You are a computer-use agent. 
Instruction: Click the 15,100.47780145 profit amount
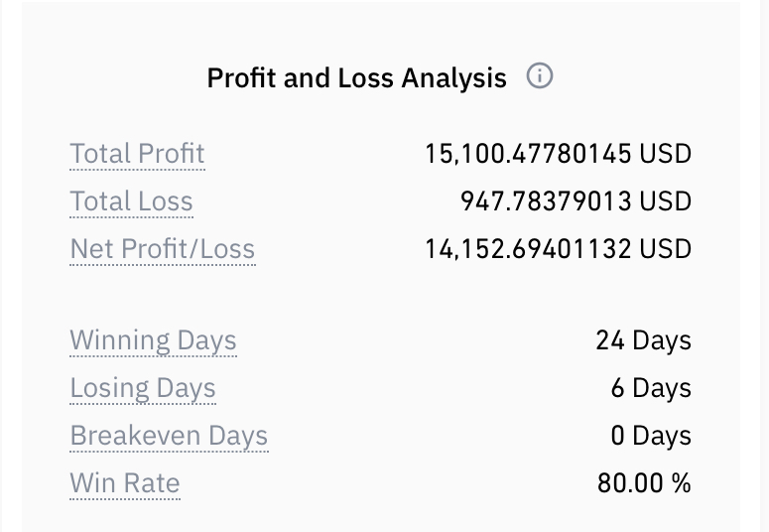click(x=528, y=154)
